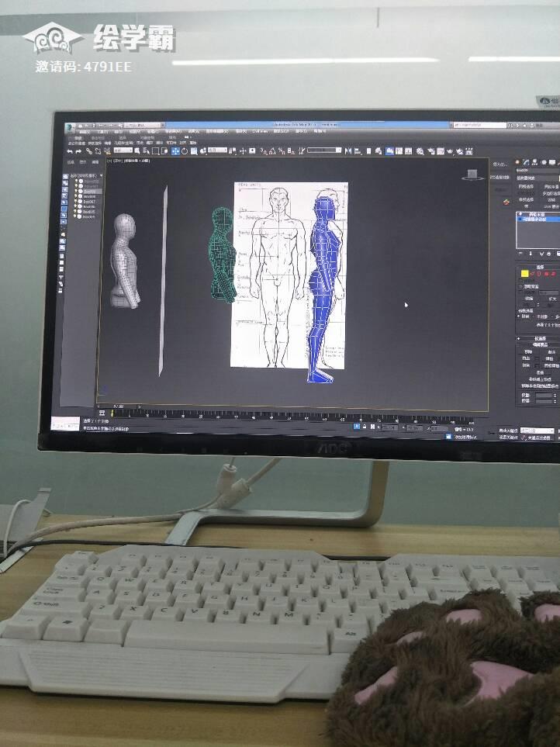The image size is (560, 747).
Task: Click the Render Production teapot icon
Action: (x=450, y=151)
